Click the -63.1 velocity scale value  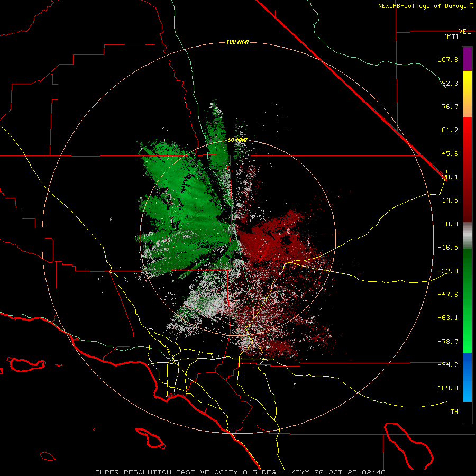click(448, 318)
